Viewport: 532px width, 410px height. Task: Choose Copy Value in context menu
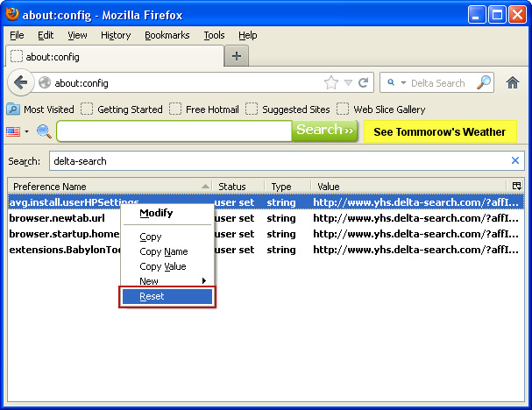click(167, 266)
